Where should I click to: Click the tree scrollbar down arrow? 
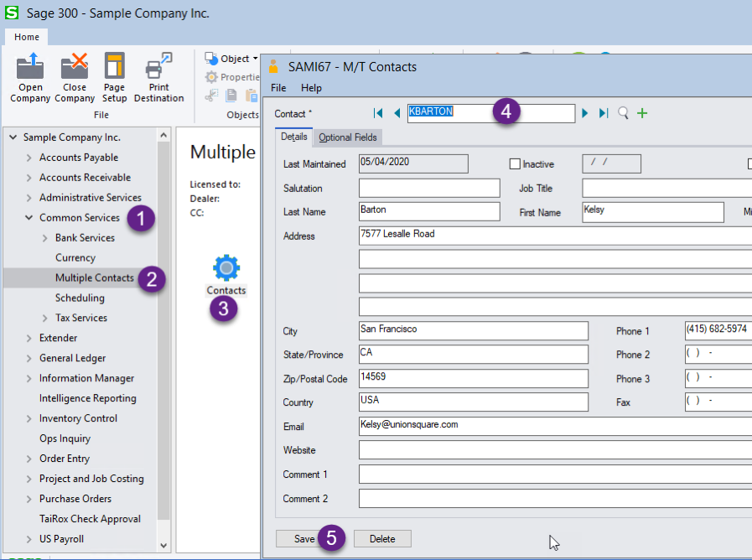163,546
